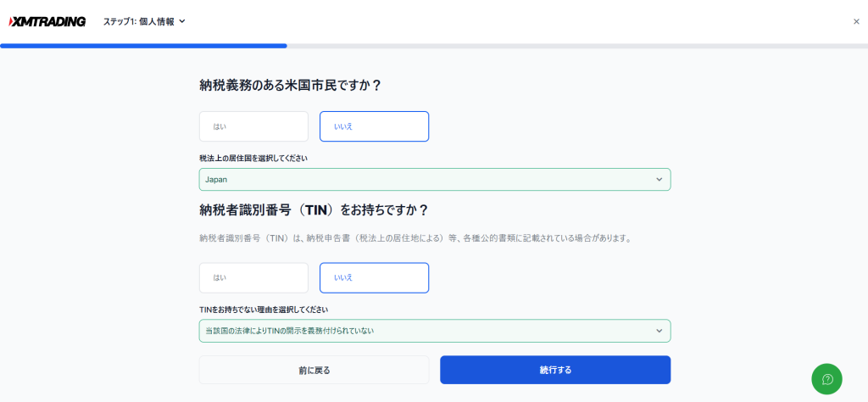Screen dimensions: 868x402
Task: Close the registration form with X
Action: [856, 21]
